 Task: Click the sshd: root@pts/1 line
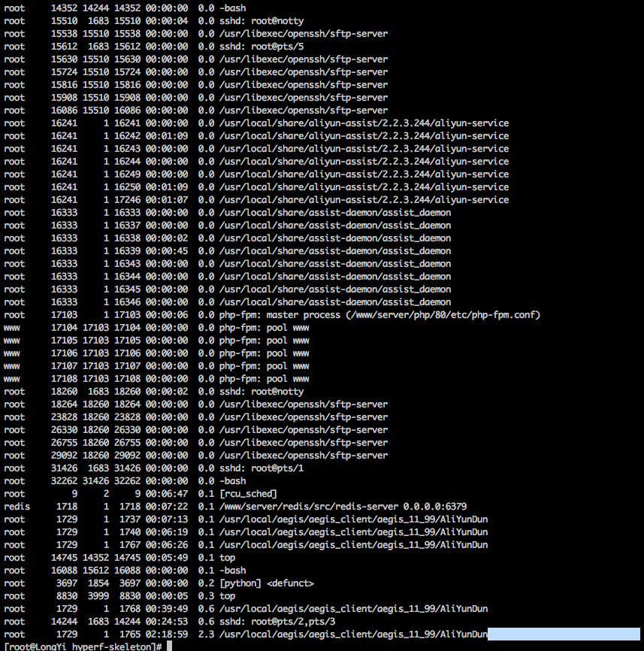click(154, 468)
